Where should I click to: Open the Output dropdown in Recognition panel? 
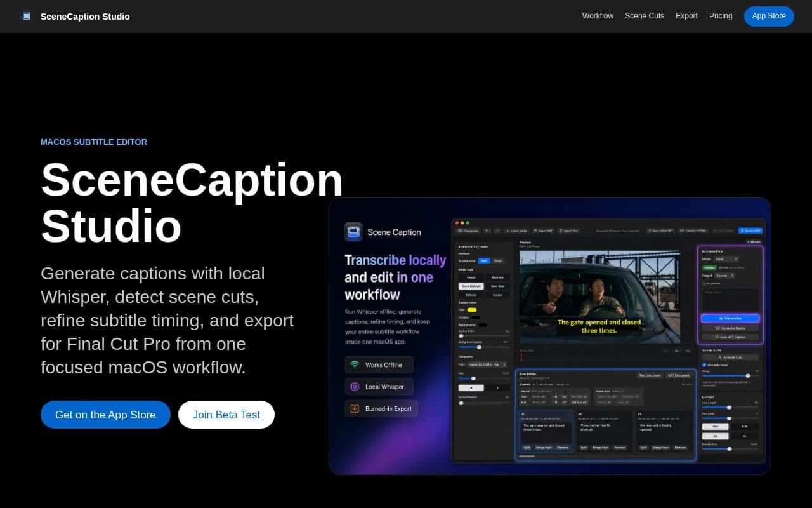pyautogui.click(x=725, y=276)
